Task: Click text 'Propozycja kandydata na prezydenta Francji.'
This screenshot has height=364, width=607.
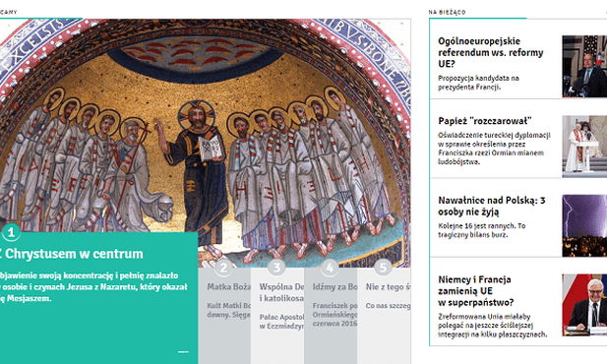Action: [x=478, y=83]
